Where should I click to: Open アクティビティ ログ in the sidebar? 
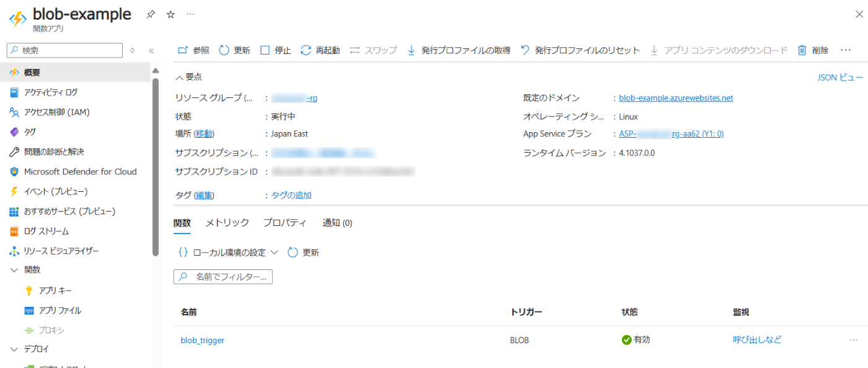coord(75,92)
